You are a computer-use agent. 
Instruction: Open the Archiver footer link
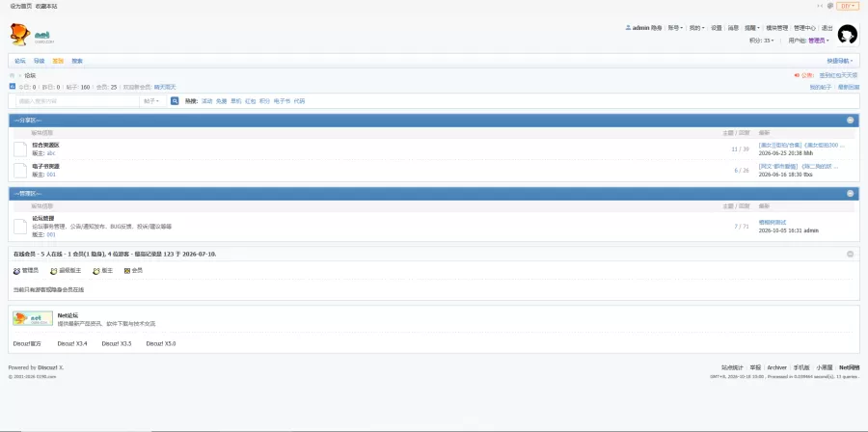tap(776, 367)
